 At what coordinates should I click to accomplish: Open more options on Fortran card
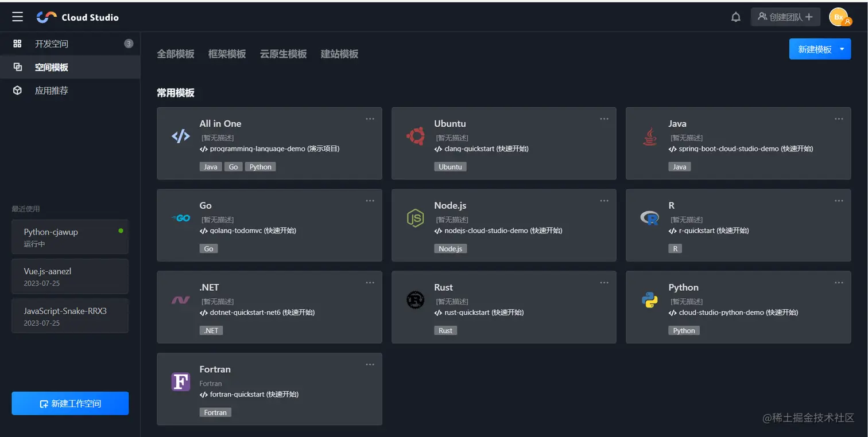pyautogui.click(x=370, y=365)
